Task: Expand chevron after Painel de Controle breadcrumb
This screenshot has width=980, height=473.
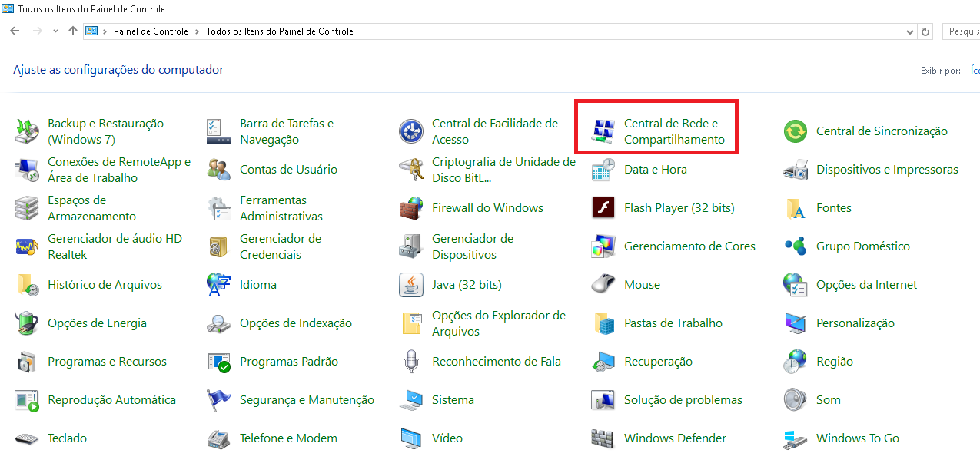Action: tap(198, 31)
